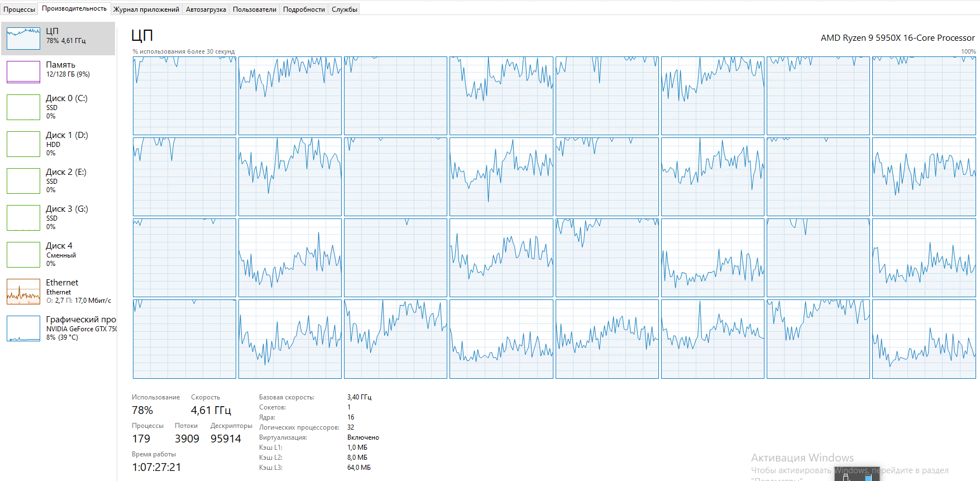Click the Сокетов label
The height and width of the screenshot is (481, 980).
click(x=273, y=407)
